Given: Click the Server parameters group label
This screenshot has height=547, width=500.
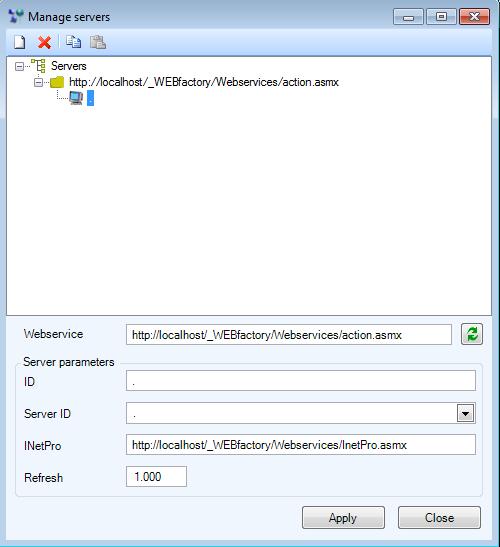Looking at the screenshot, I should pos(69,362).
